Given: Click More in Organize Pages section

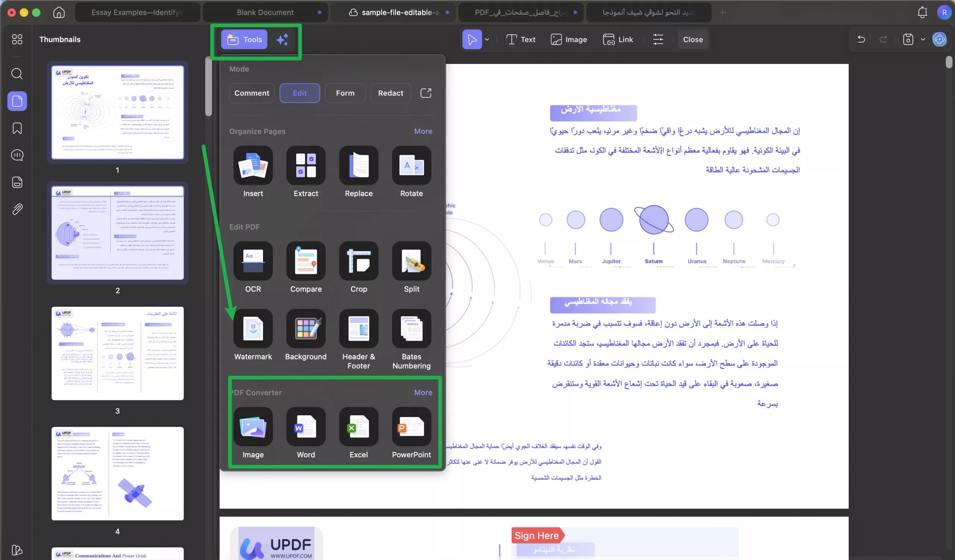Looking at the screenshot, I should (423, 131).
